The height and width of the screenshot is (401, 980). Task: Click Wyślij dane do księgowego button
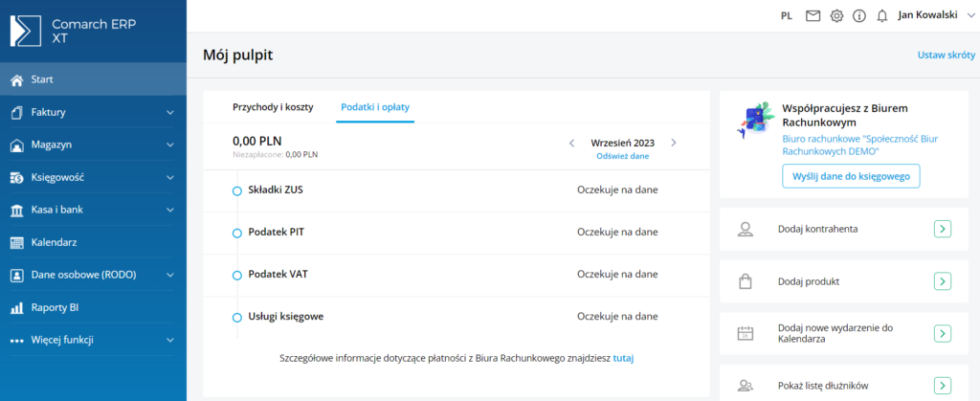point(850,176)
